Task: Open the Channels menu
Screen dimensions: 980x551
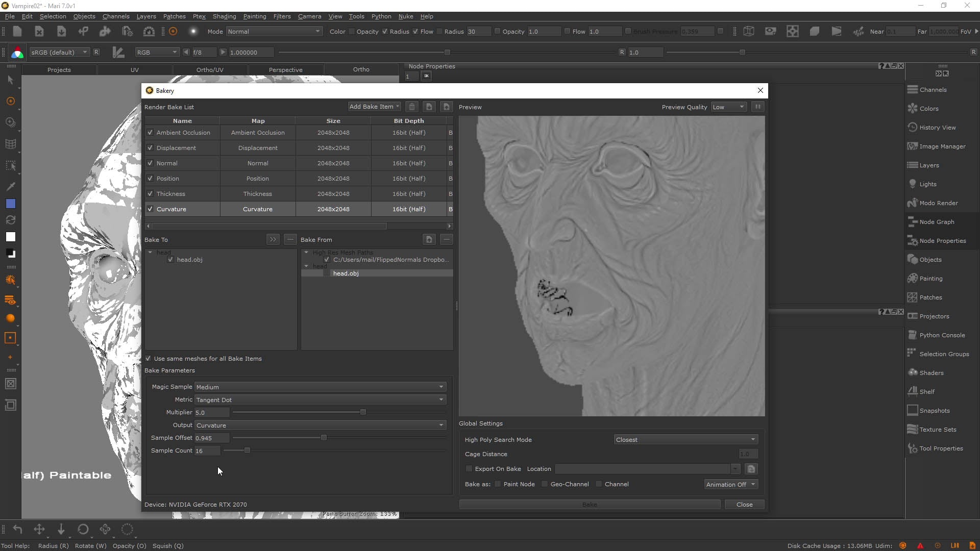Action: [116, 16]
